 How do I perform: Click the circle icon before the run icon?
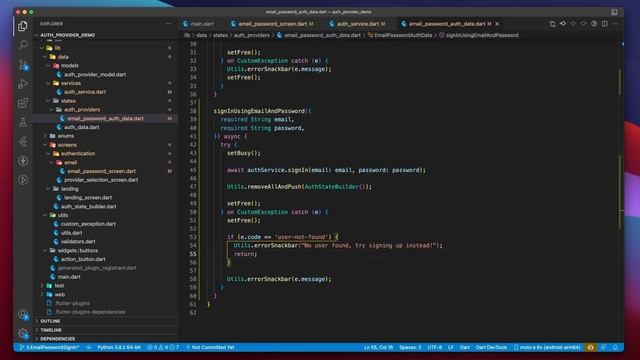584,24
